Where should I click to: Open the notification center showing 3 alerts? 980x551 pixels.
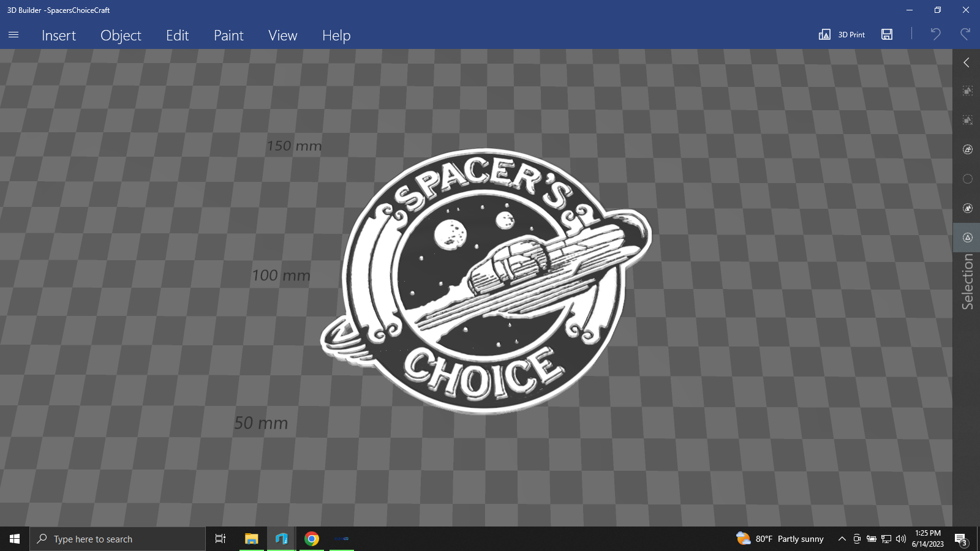962,539
